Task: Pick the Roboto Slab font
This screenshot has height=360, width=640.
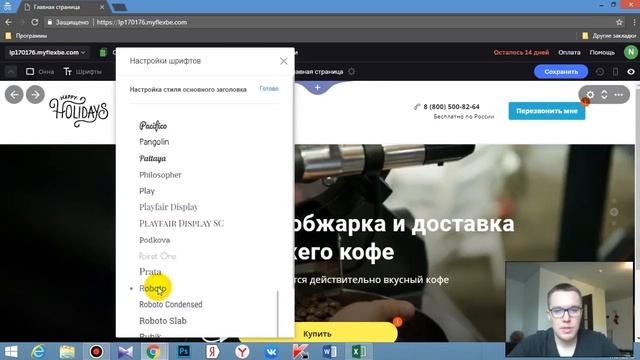Action: (x=163, y=321)
